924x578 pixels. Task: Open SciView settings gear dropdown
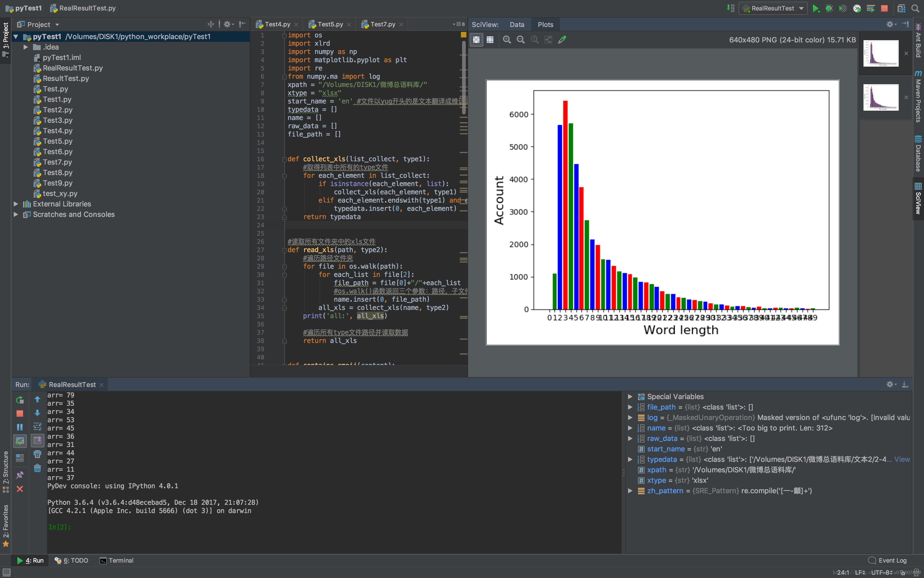891,24
